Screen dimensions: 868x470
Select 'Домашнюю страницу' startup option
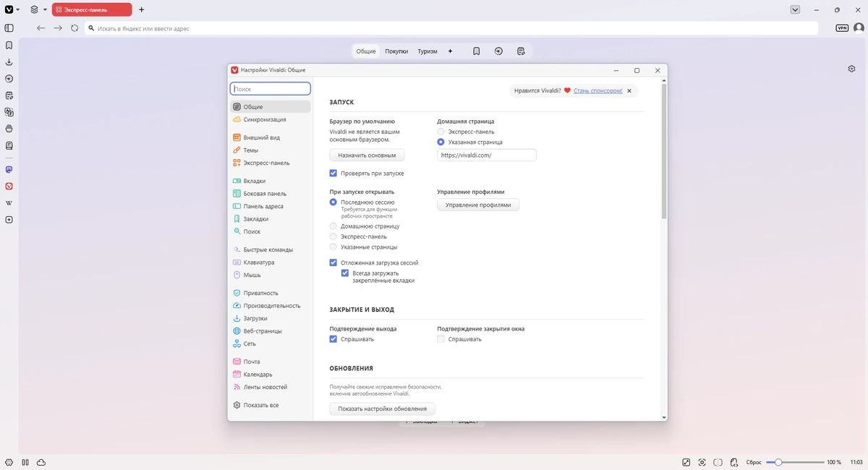(333, 226)
